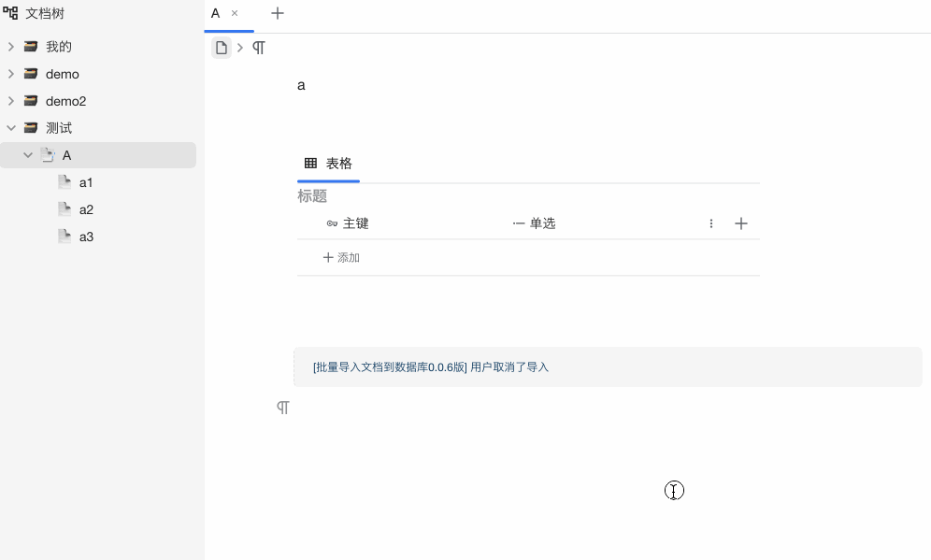Collapse the 测试 notebook
This screenshot has width=931, height=560.
[11, 128]
